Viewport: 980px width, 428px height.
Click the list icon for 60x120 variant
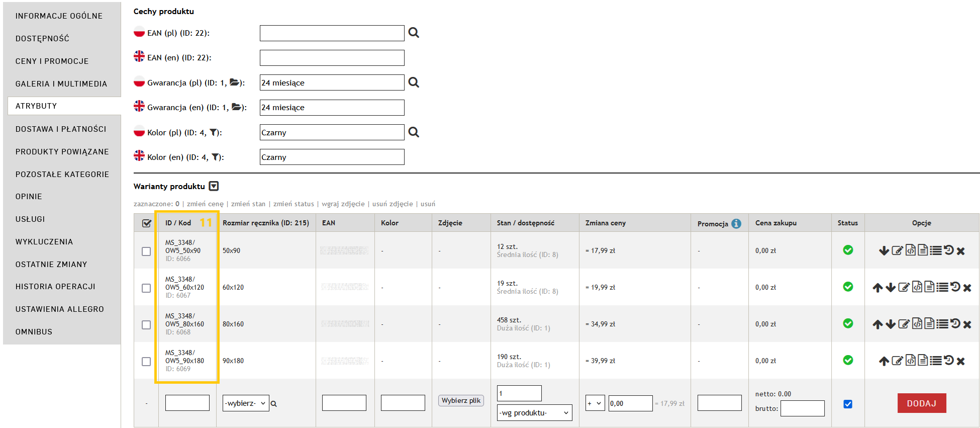pos(942,287)
